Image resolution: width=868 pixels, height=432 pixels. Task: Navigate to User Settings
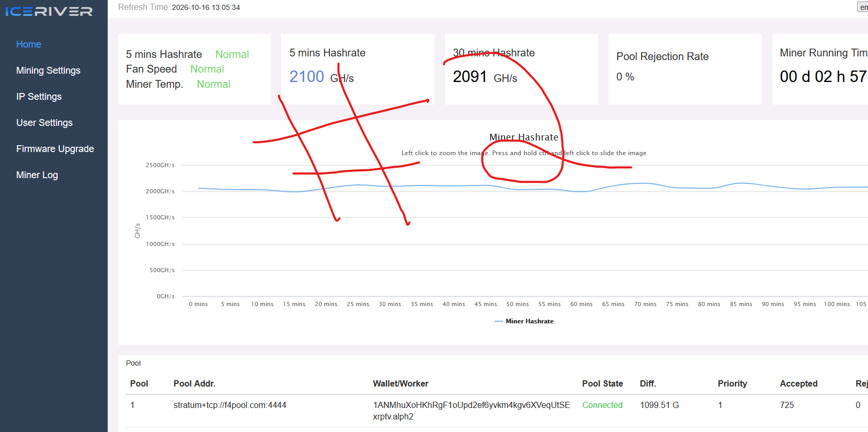click(44, 123)
